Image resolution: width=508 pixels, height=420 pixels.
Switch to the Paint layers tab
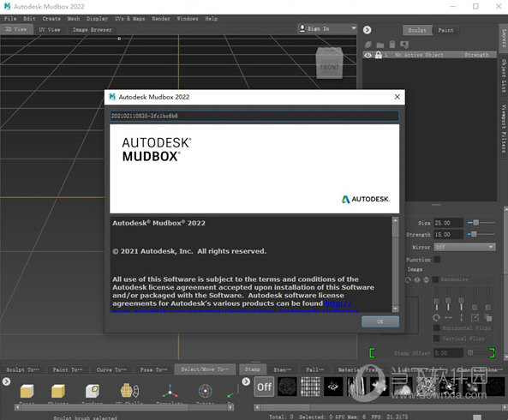[445, 30]
